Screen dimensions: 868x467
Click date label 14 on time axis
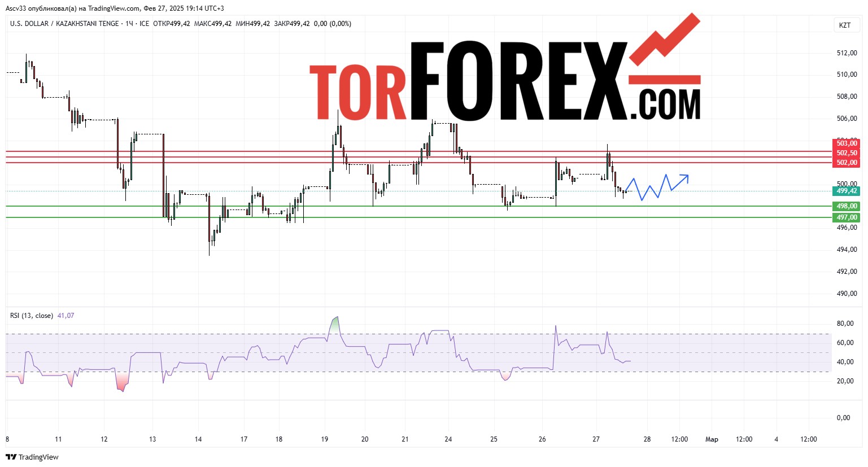[x=198, y=439]
